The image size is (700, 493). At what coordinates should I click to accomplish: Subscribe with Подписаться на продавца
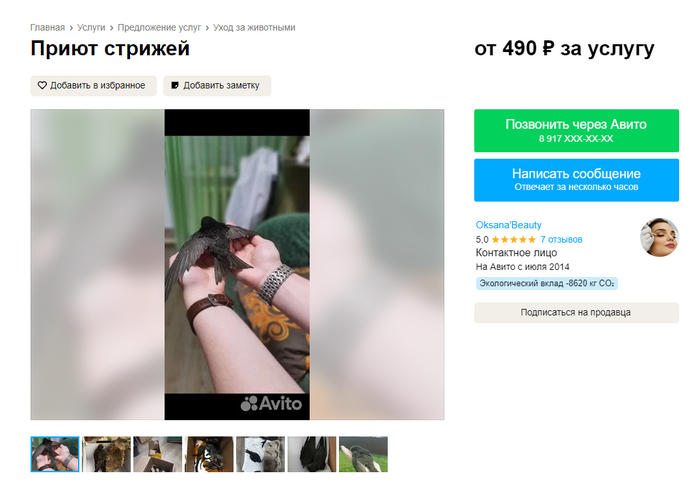pyautogui.click(x=576, y=313)
